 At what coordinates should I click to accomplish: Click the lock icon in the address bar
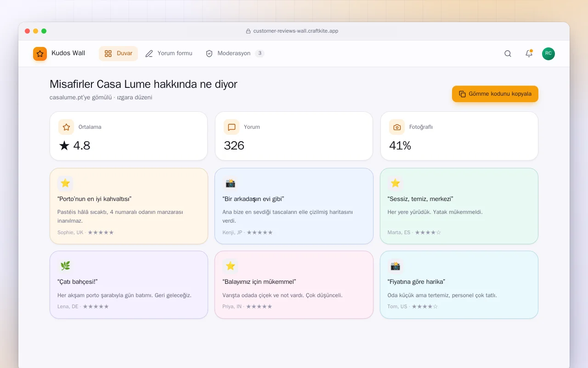click(249, 31)
